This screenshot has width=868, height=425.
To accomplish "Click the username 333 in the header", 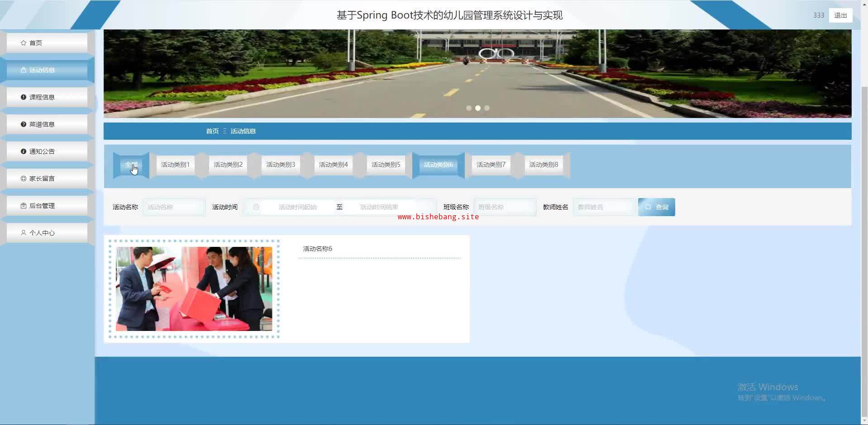I will tap(819, 15).
